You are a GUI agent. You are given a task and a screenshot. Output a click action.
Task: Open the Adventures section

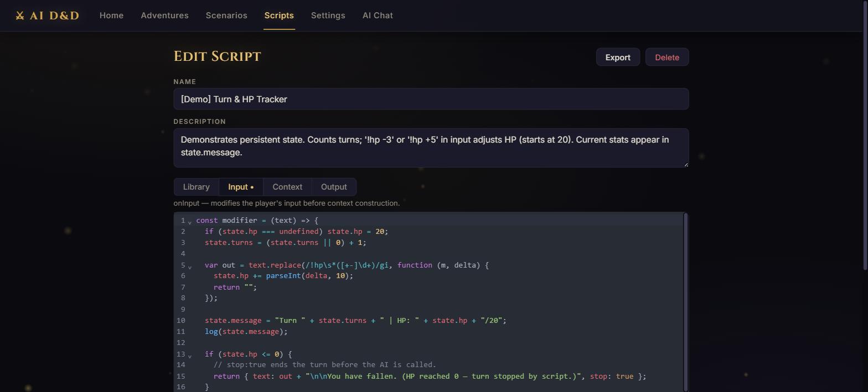click(164, 15)
